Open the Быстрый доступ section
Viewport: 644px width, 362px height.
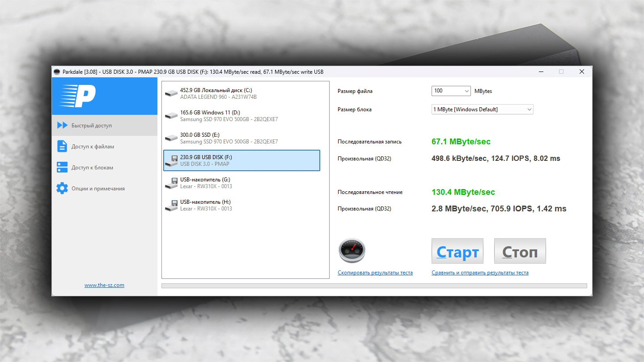pos(105,126)
